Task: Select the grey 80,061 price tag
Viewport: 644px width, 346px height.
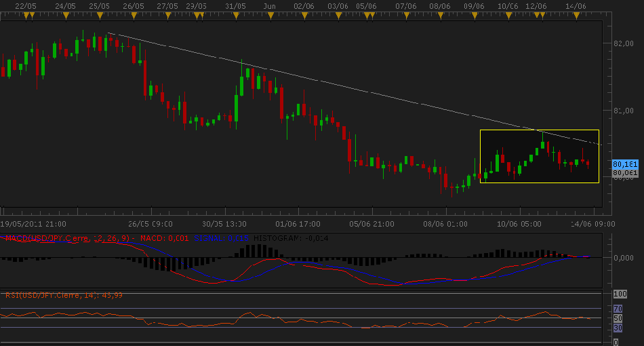Action: click(625, 173)
